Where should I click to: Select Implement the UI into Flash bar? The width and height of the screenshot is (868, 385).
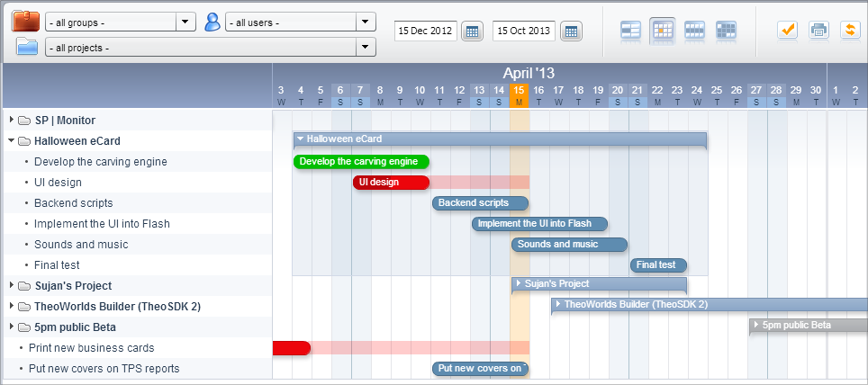539,224
